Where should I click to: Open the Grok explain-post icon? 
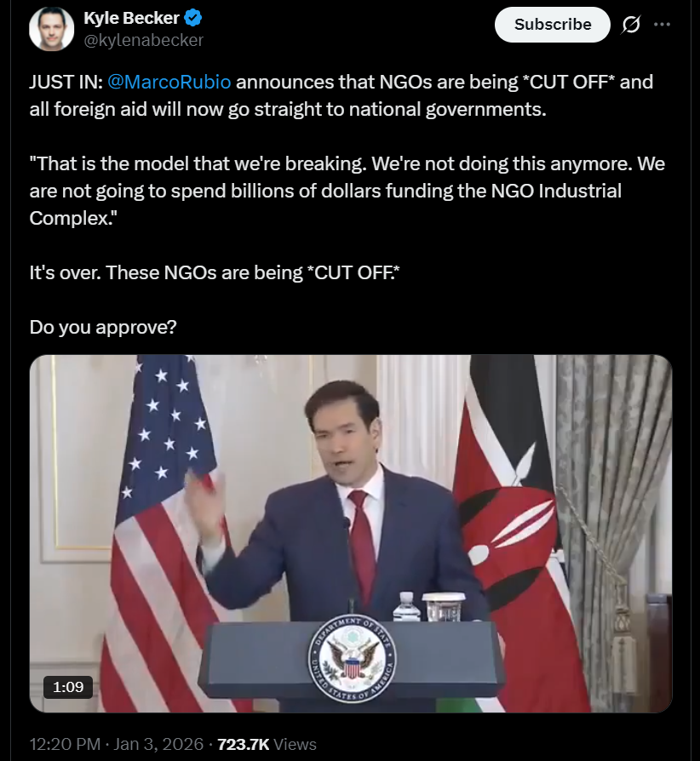click(631, 25)
